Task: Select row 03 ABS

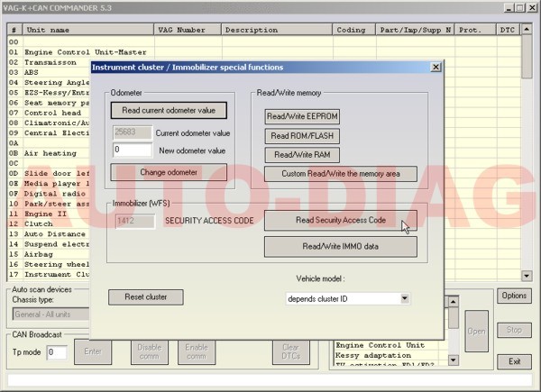Action: point(49,72)
